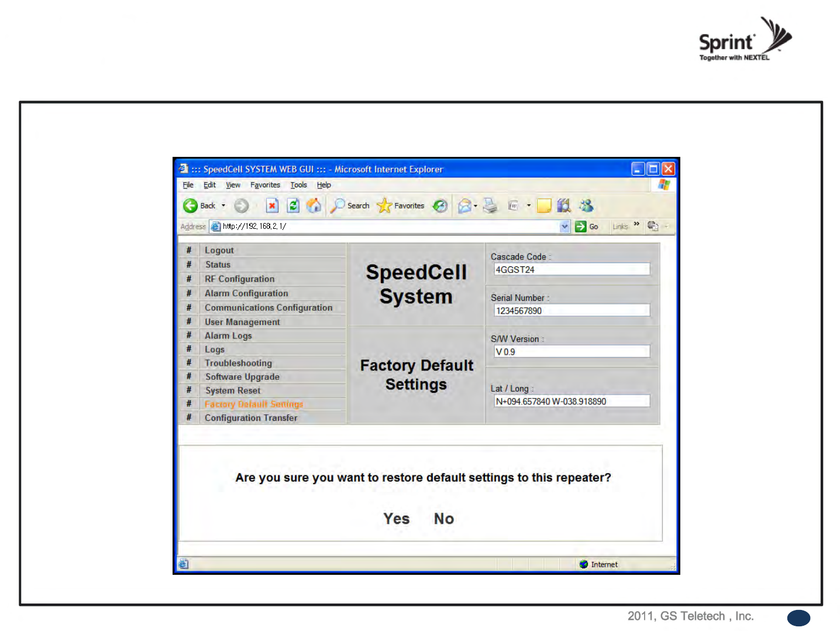The width and height of the screenshot is (840, 631).
Task: Open the Status page link
Action: pos(218,265)
